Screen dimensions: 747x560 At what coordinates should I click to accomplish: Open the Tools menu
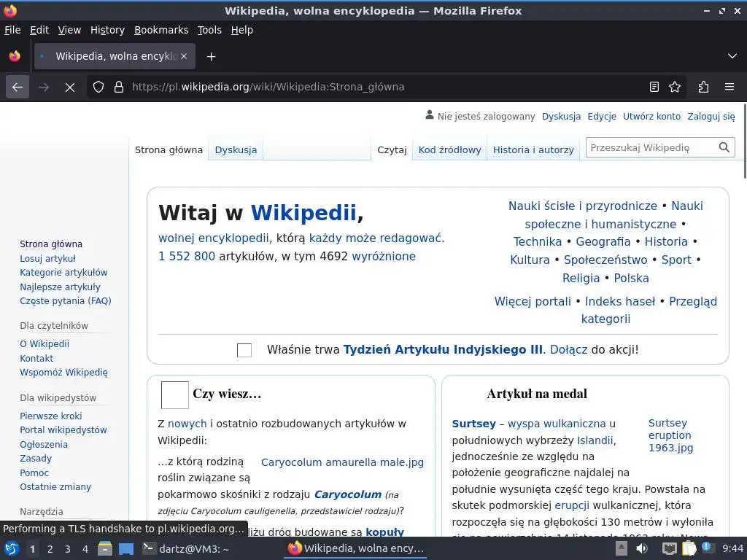[209, 30]
